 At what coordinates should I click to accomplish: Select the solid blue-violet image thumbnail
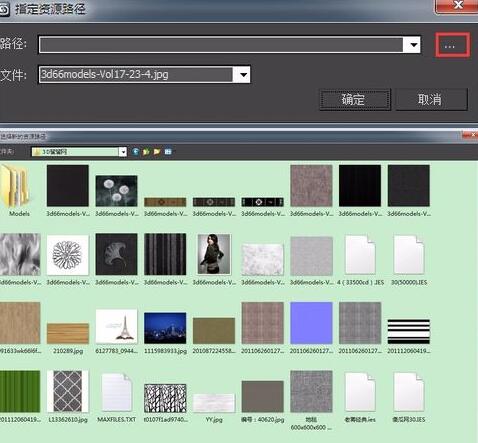tap(311, 323)
